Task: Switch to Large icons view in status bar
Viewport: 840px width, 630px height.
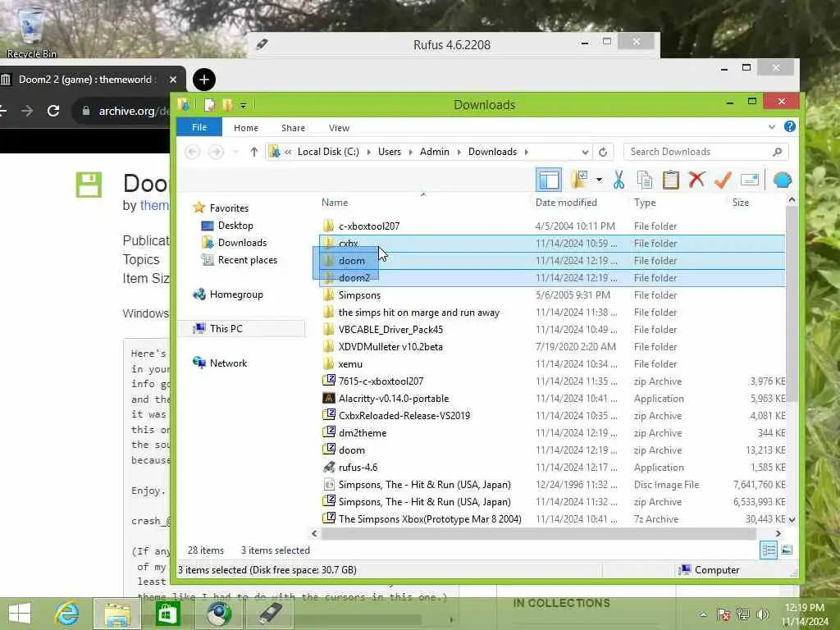Action: point(787,550)
